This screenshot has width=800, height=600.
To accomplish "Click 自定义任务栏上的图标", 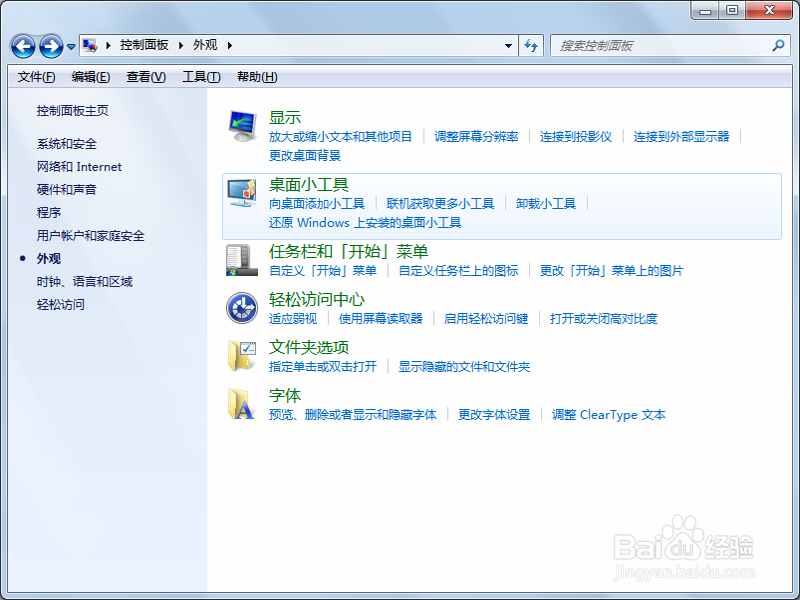I will [459, 270].
